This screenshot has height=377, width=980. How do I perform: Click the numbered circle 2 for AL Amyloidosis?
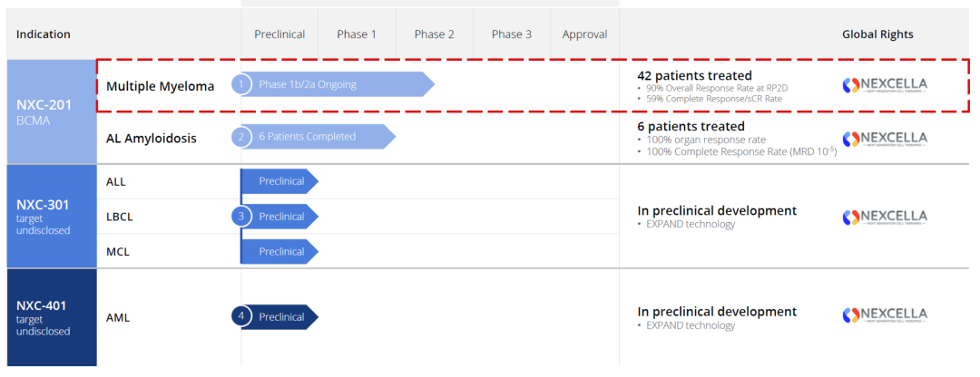[240, 137]
